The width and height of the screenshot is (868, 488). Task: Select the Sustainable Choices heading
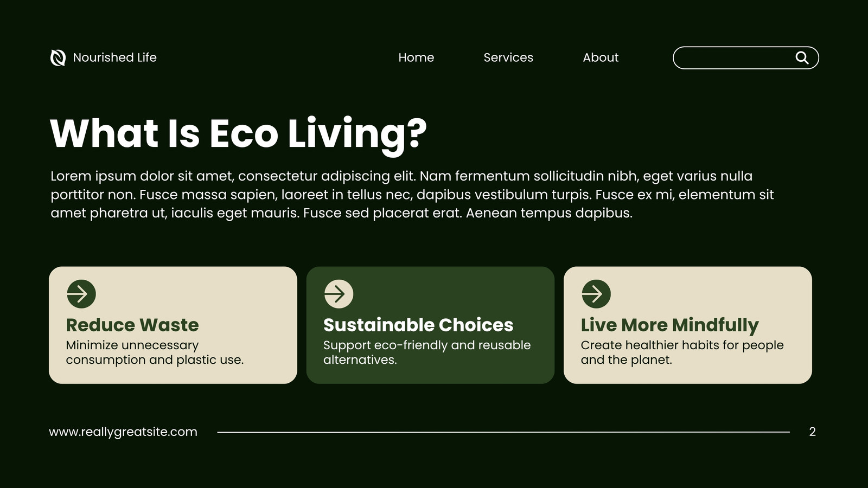pos(418,325)
